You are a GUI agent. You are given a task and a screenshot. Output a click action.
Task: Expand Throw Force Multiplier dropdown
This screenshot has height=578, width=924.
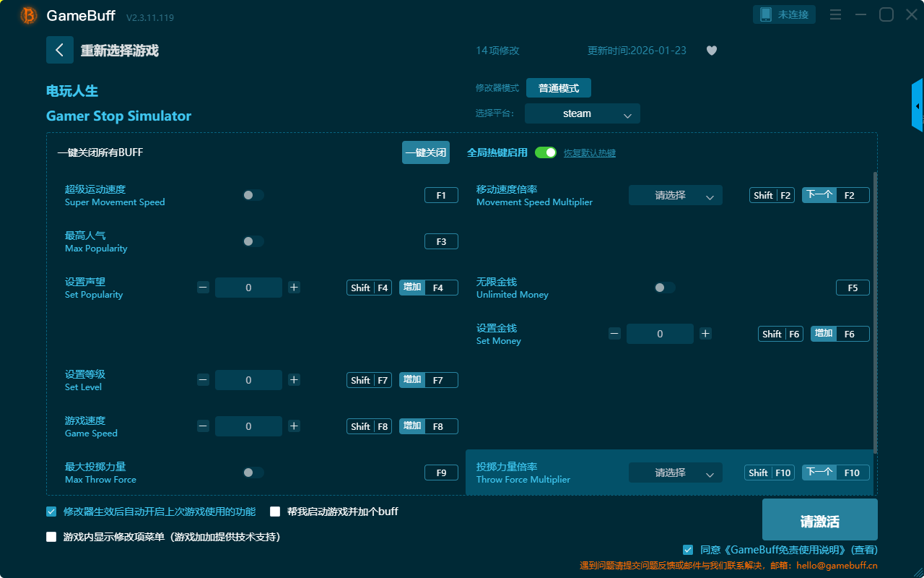pos(675,473)
